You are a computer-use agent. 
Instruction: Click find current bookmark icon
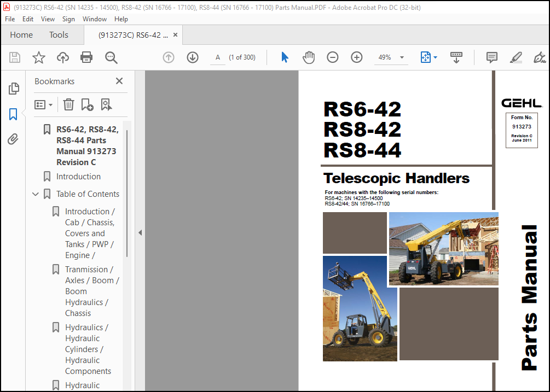106,104
